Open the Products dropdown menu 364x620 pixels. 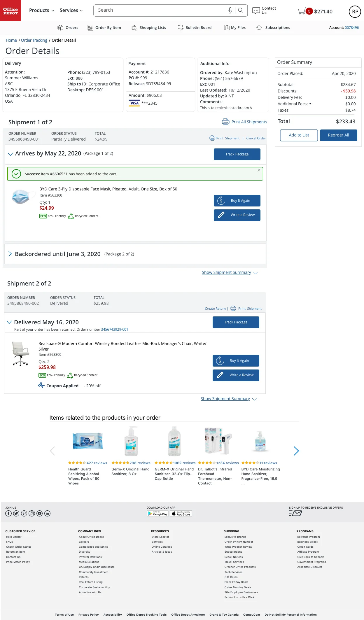41,10
